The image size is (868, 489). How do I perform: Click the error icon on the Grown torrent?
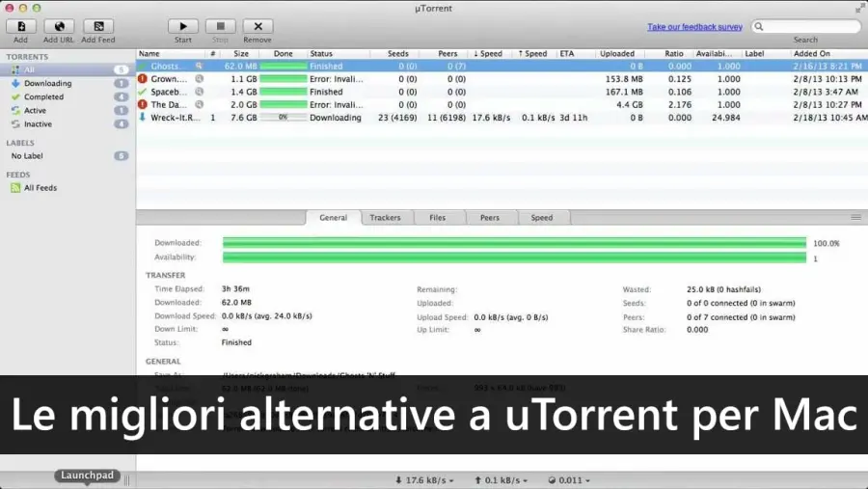tap(143, 79)
